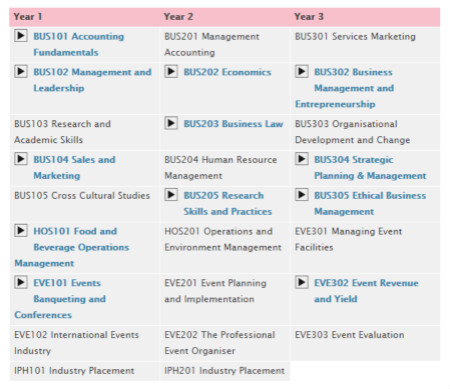This screenshot has height=389, width=450.
Task: Expand BUS305 Ethical Business Management arrow
Action: [302, 195]
